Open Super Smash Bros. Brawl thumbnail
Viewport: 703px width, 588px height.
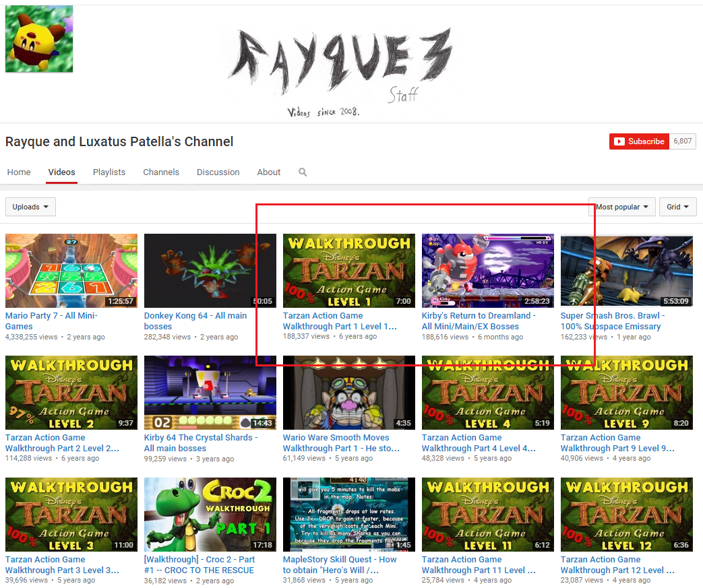(x=626, y=270)
